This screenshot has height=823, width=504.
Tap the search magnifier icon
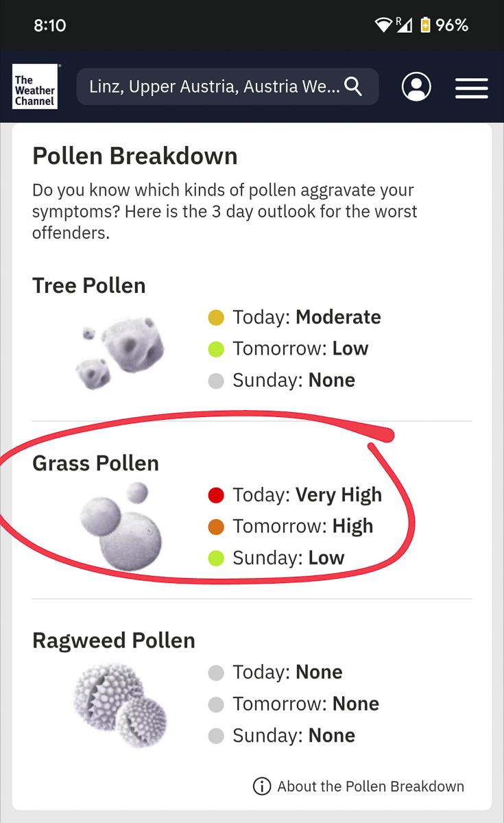(x=353, y=86)
